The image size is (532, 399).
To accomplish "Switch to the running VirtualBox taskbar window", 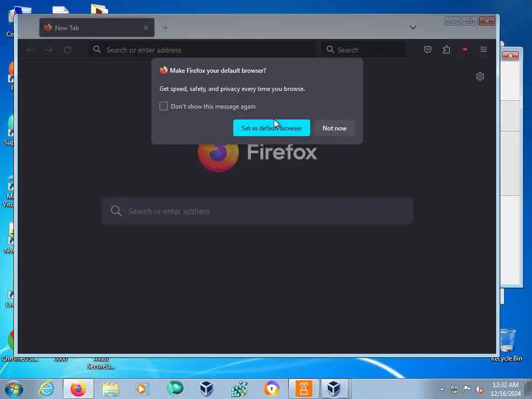I will (334, 389).
